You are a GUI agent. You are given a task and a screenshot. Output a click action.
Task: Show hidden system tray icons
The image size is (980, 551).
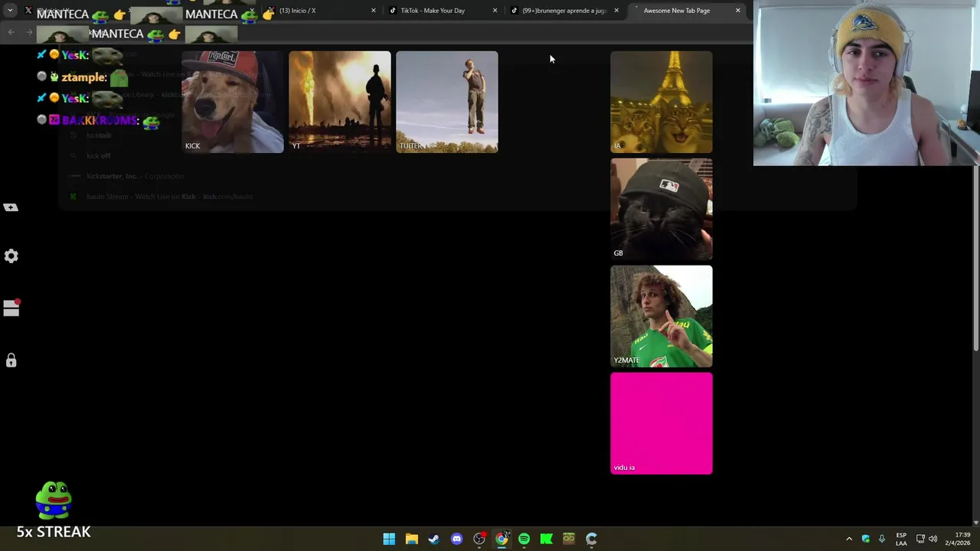[849, 539]
